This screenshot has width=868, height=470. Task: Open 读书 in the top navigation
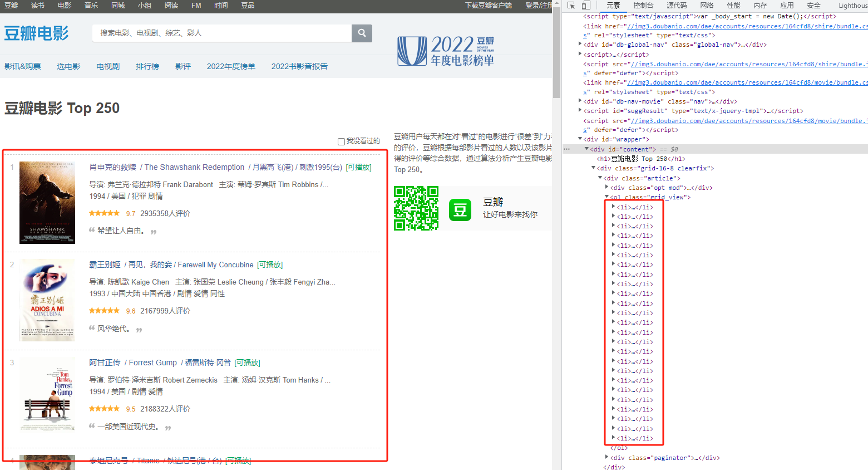38,6
